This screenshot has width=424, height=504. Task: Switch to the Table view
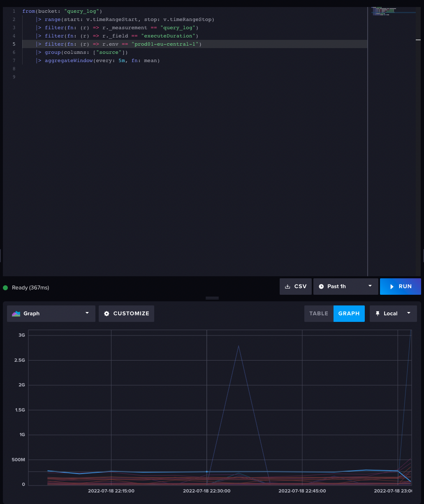[x=319, y=313]
